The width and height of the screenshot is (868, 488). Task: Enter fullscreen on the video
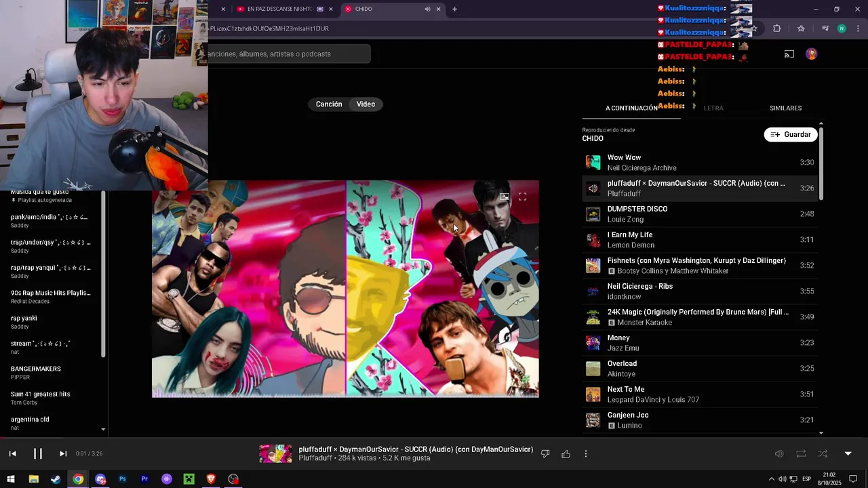pyautogui.click(x=522, y=197)
